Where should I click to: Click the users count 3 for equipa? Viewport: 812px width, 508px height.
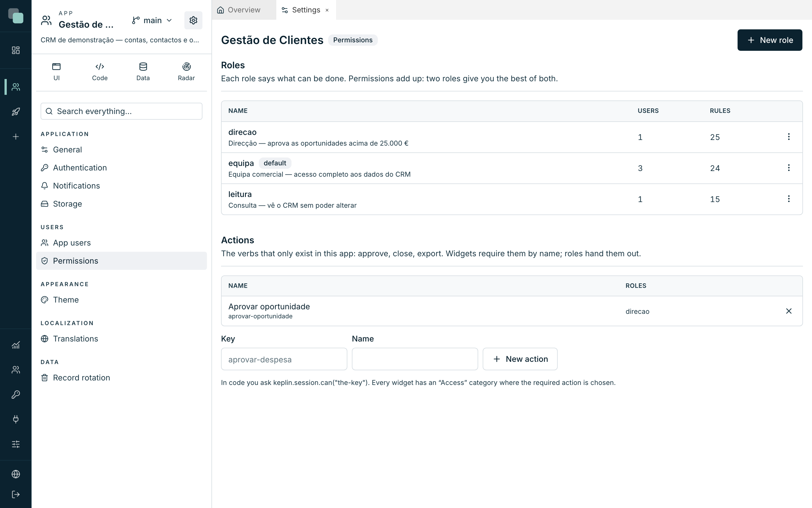pyautogui.click(x=640, y=168)
